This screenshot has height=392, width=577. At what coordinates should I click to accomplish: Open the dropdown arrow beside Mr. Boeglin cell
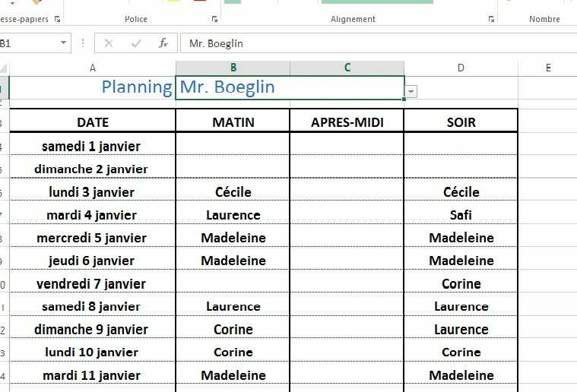click(411, 91)
